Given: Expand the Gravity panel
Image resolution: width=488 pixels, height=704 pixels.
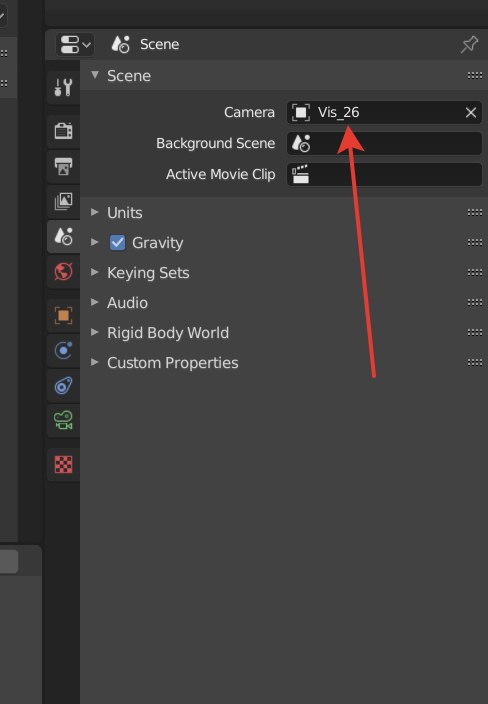Looking at the screenshot, I should [95, 242].
